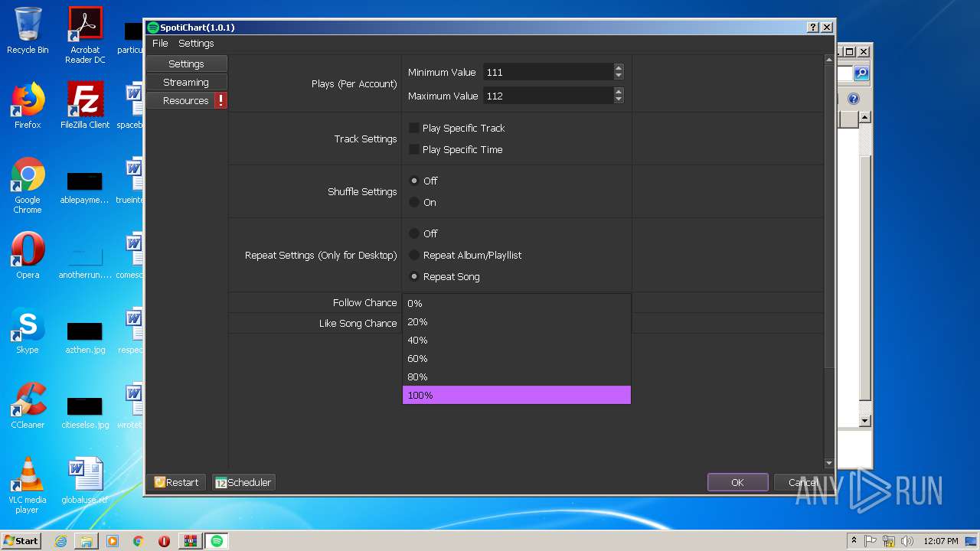Launch Skype from the desktop
Viewport: 980px width, 551px height.
pos(28,331)
